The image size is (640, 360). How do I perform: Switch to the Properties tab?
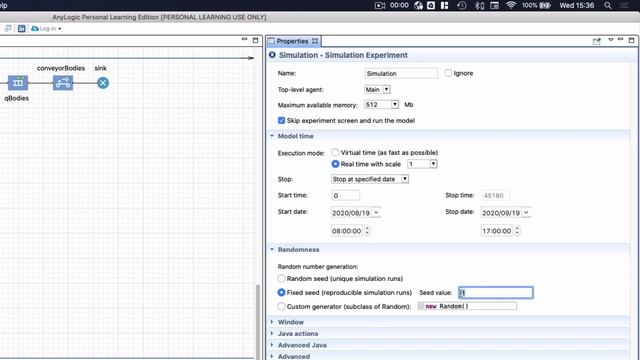pos(292,41)
